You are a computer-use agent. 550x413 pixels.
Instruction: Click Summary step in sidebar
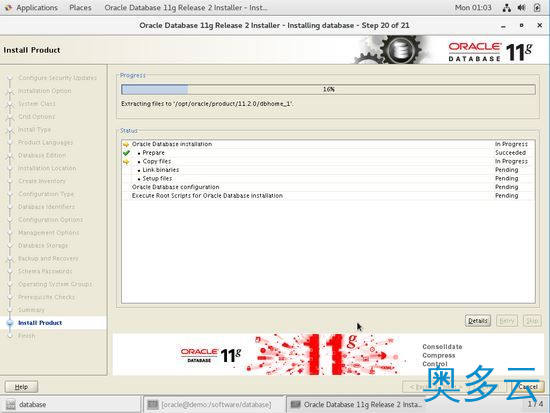pos(31,310)
